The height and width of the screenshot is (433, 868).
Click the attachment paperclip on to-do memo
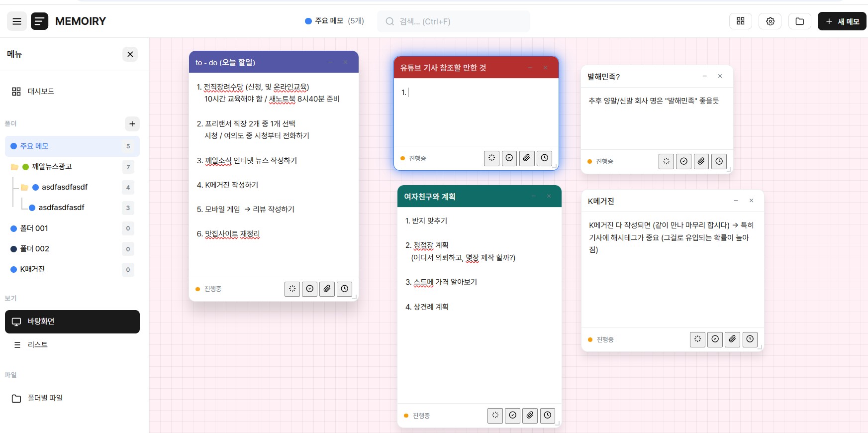(327, 289)
